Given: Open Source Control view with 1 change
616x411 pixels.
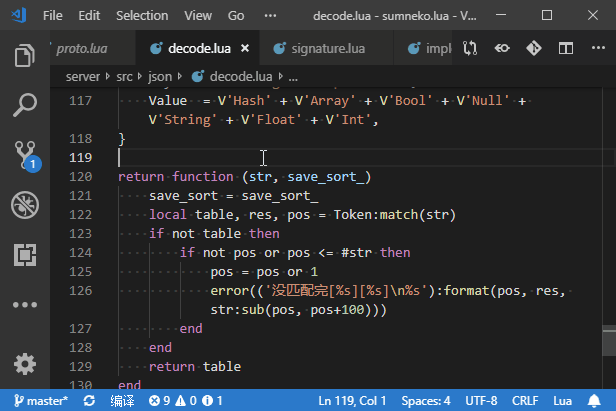Looking at the screenshot, I should click(26, 155).
